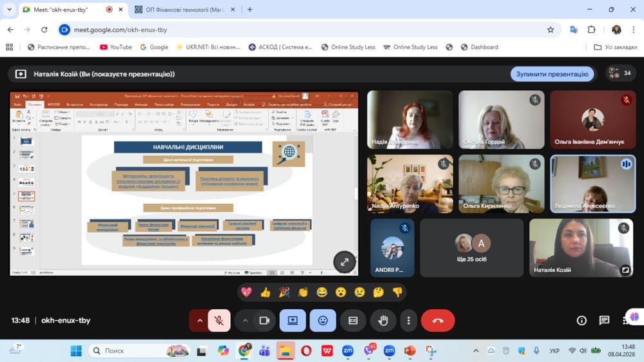Unmute the microphone in Meet
Image resolution: width=644 pixels, height=362 pixels.
click(x=219, y=321)
